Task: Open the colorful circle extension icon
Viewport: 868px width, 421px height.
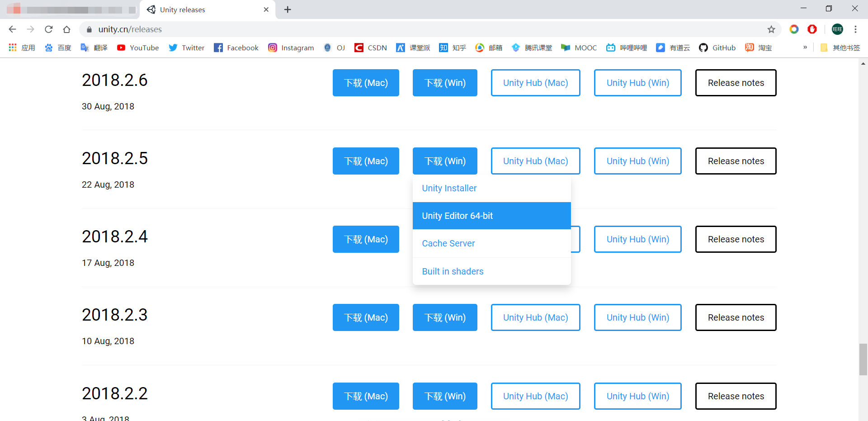Action: tap(794, 29)
